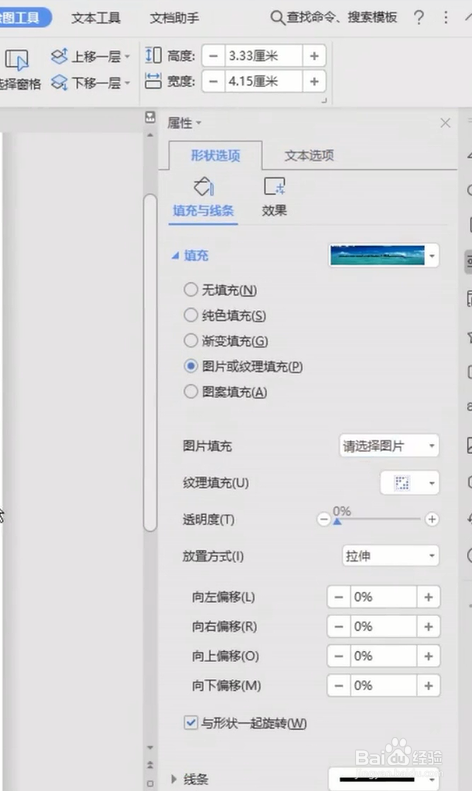This screenshot has height=791, width=472.
Task: Click the scrollbar down arrow
Action: click(x=150, y=748)
